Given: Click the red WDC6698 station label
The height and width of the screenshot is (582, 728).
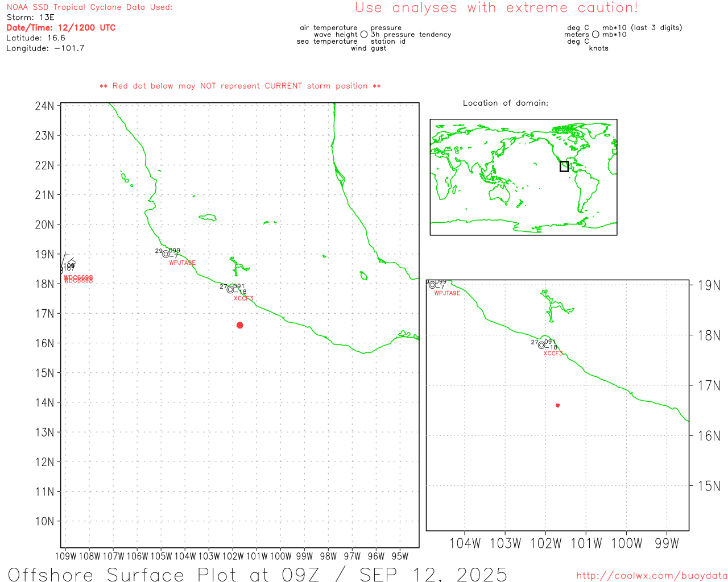Looking at the screenshot, I should pos(78,279).
